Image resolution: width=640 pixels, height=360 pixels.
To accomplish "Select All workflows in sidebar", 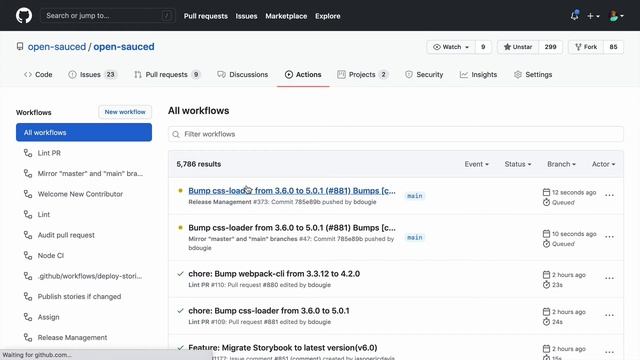I will pyautogui.click(x=84, y=132).
